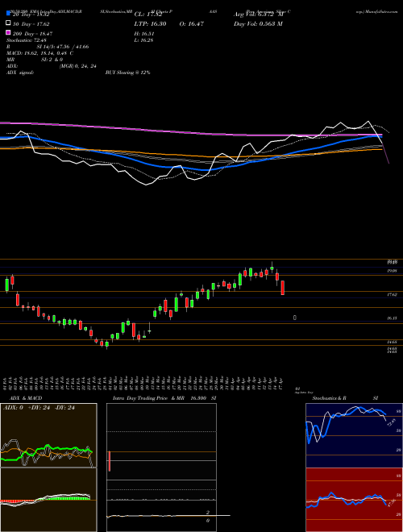The height and width of the screenshot is (532, 403).
Task: Click the 'O: 16.47' open price value
Action: coord(191,23)
